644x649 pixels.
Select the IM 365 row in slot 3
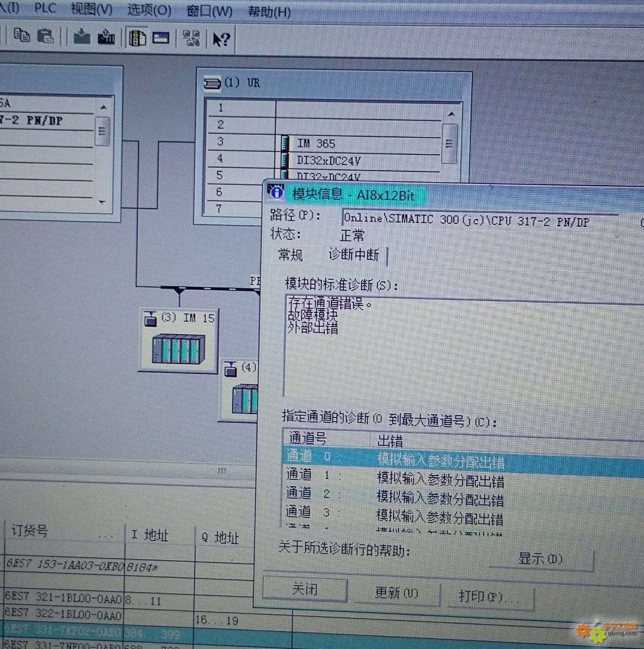tap(325, 142)
